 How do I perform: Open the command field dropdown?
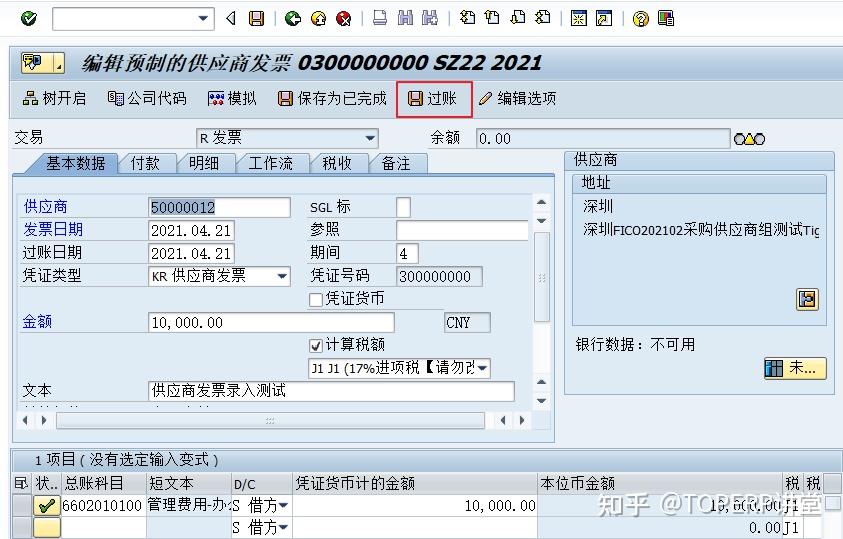pyautogui.click(x=203, y=19)
